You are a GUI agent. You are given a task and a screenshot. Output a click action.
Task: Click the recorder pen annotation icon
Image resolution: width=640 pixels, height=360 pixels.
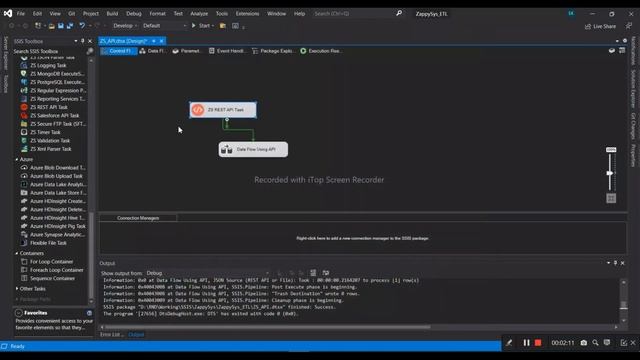coord(509,343)
